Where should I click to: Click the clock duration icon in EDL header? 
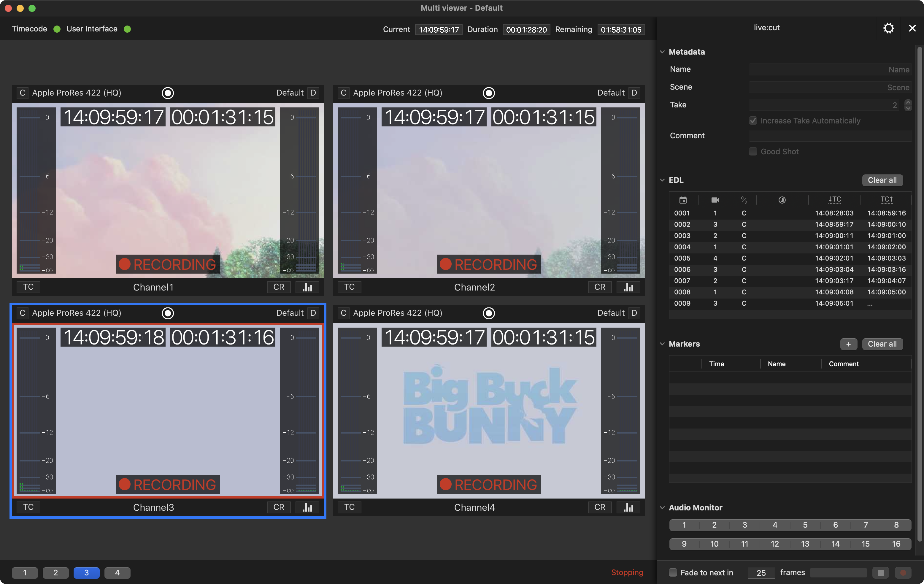coord(782,200)
